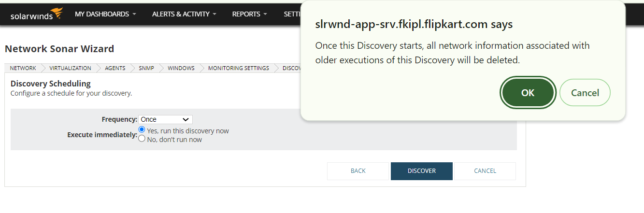Click the Discover button
644x213 pixels.
[x=422, y=171]
